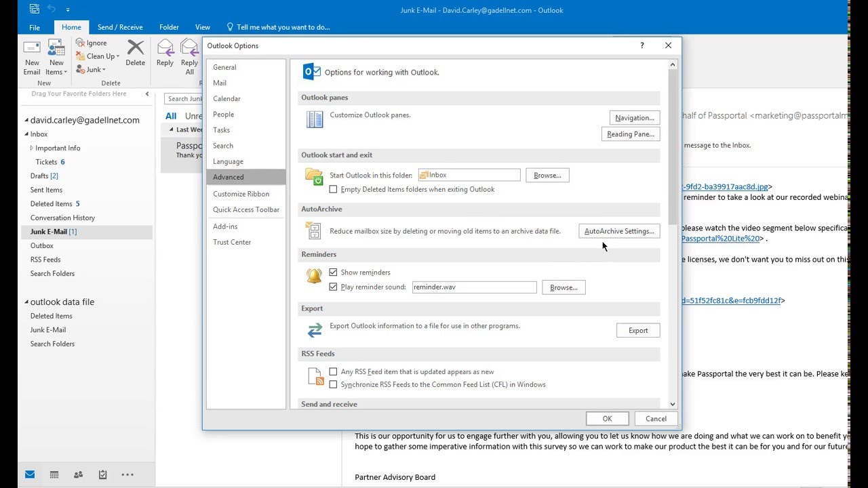The image size is (868, 488).
Task: Collapse the Last Week message group
Action: (x=172, y=129)
